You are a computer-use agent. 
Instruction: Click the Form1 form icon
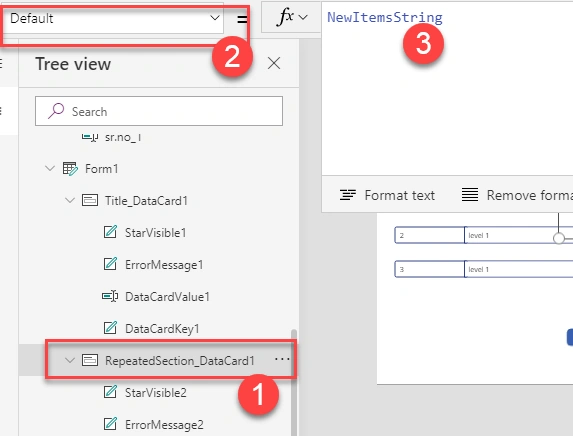[x=70, y=168]
